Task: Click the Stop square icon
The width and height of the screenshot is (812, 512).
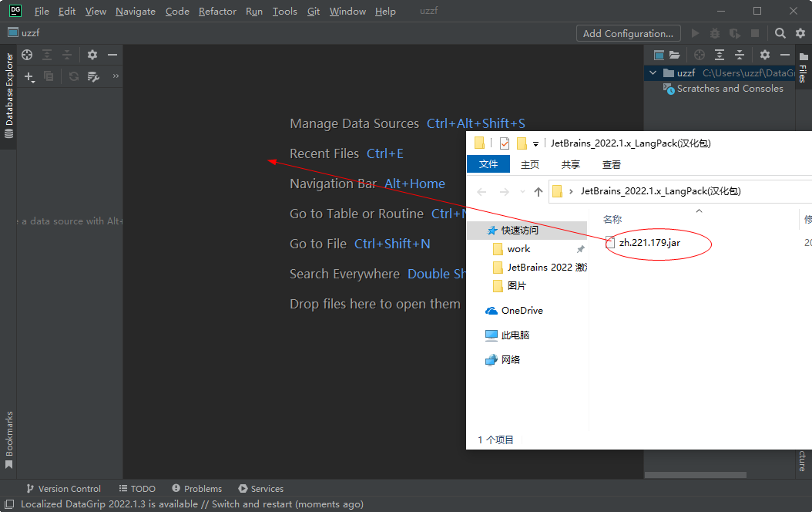Action: tap(755, 34)
